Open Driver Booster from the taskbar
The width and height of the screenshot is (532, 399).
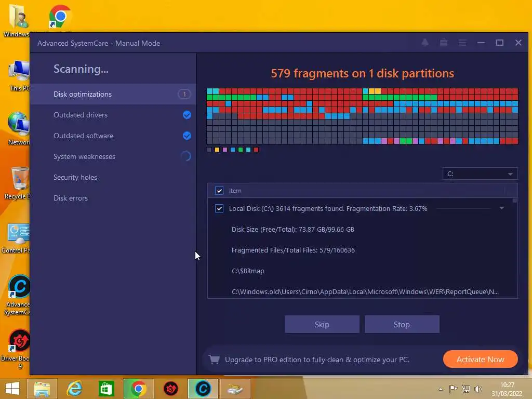click(x=170, y=389)
